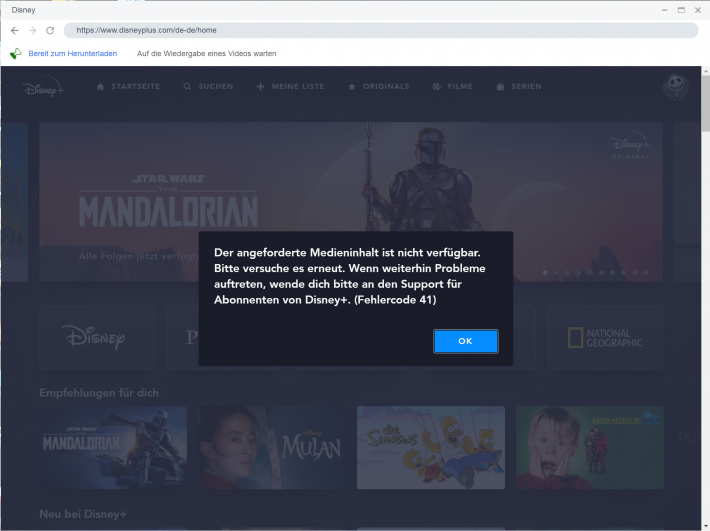The height and width of the screenshot is (531, 710).
Task: Open Originals menu item
Action: (379, 86)
